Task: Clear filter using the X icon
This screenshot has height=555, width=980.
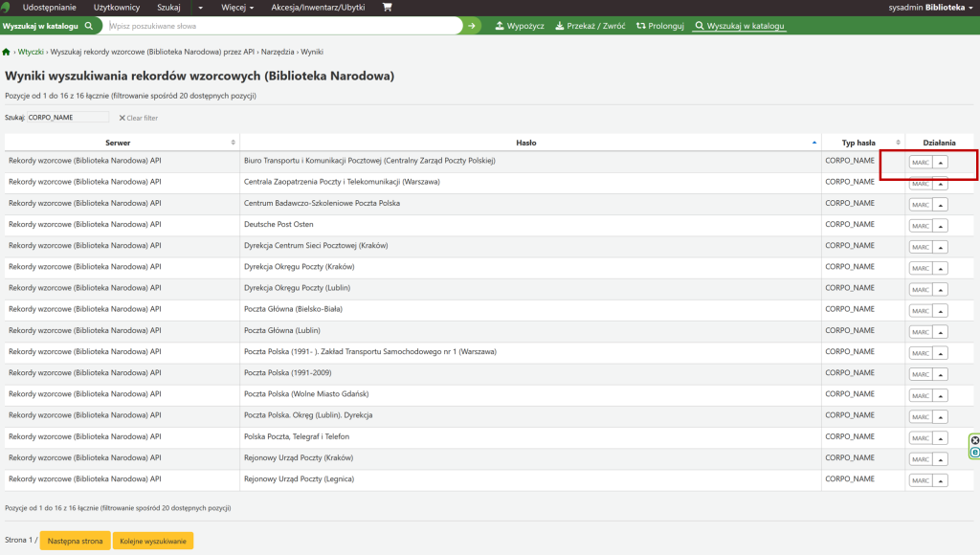Action: pos(122,118)
